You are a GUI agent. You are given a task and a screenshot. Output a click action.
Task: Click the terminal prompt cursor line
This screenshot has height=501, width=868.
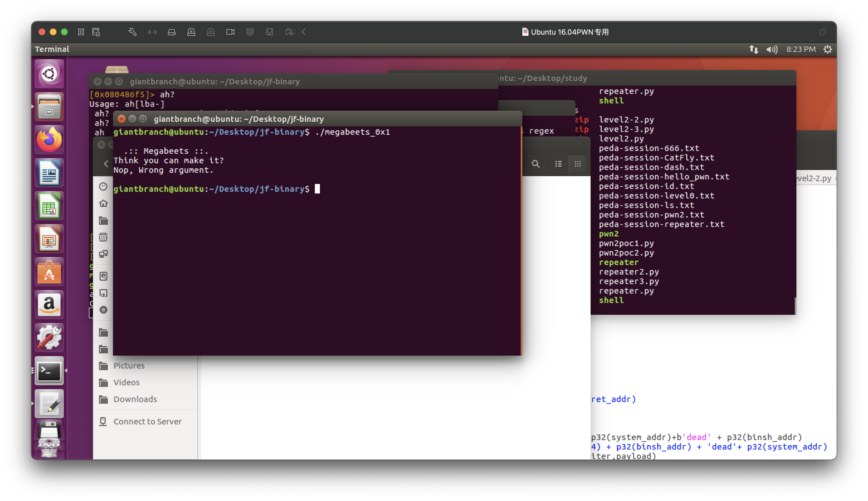pos(317,189)
